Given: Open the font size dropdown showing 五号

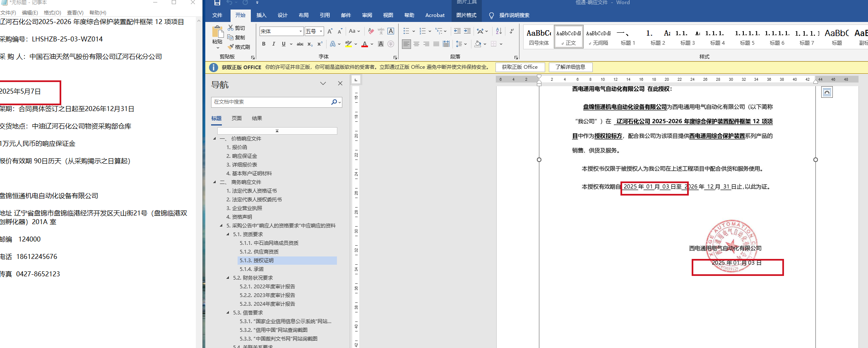Looking at the screenshot, I should [x=321, y=31].
